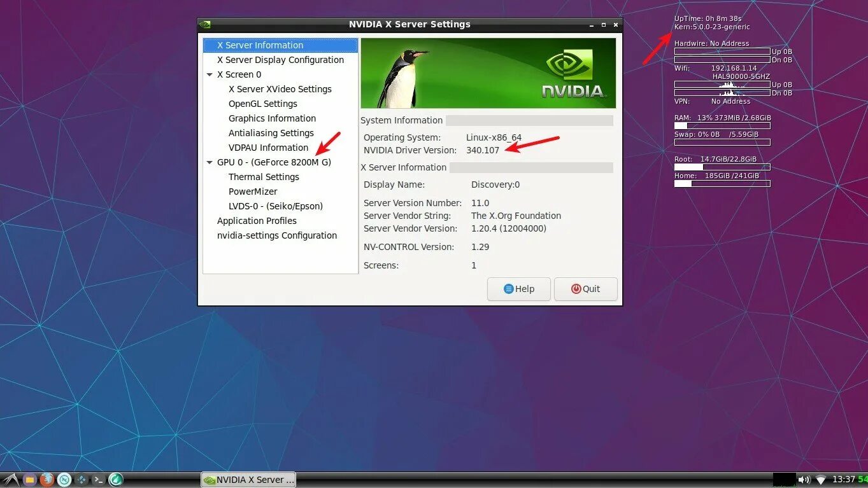Select LVDS-0 - (Seiko/Epson) display
This screenshot has height=488, width=868.
pos(276,206)
